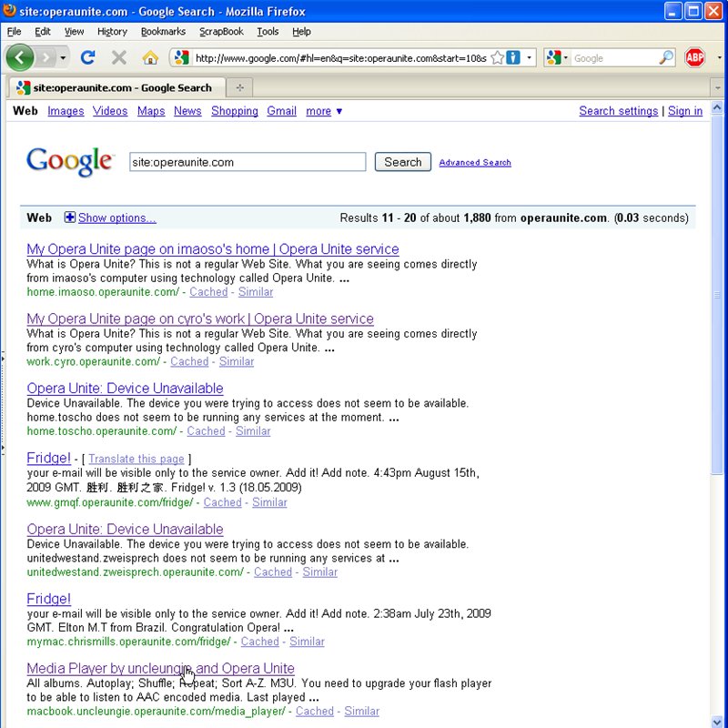Open cyro's work Opera Unite result
This screenshot has height=728, width=728.
200,318
